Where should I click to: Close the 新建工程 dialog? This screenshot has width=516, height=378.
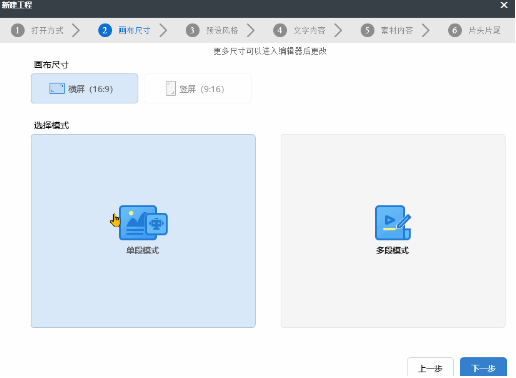504,5
